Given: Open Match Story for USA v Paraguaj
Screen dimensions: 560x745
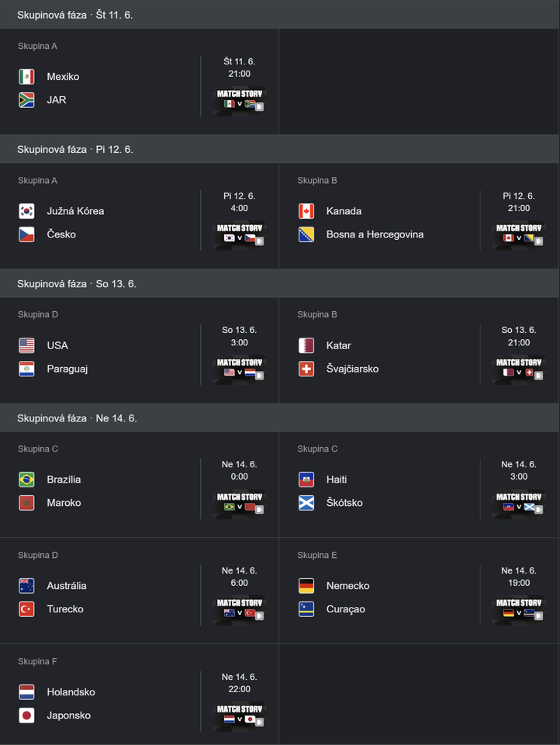Looking at the screenshot, I should tap(240, 369).
